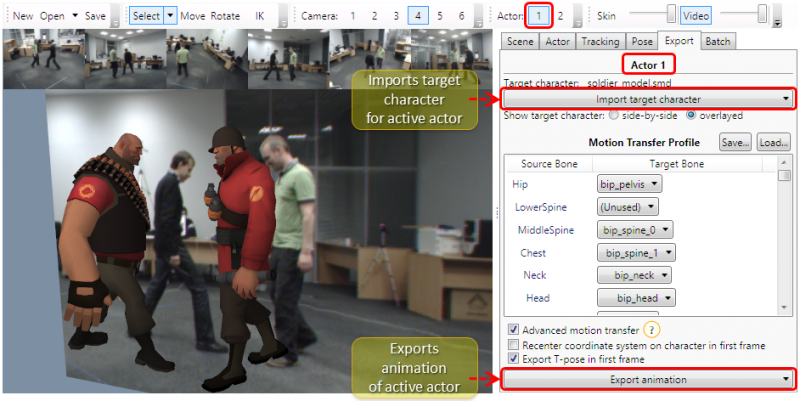Viewport: 800px width, 401px height.
Task: Select the sixth camera thumbnail
Action: coord(452,59)
